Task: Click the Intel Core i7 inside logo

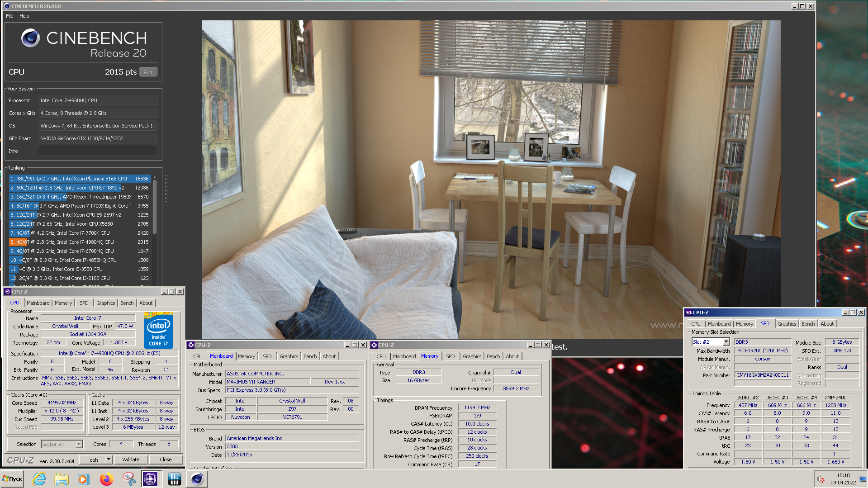Action: [x=158, y=330]
